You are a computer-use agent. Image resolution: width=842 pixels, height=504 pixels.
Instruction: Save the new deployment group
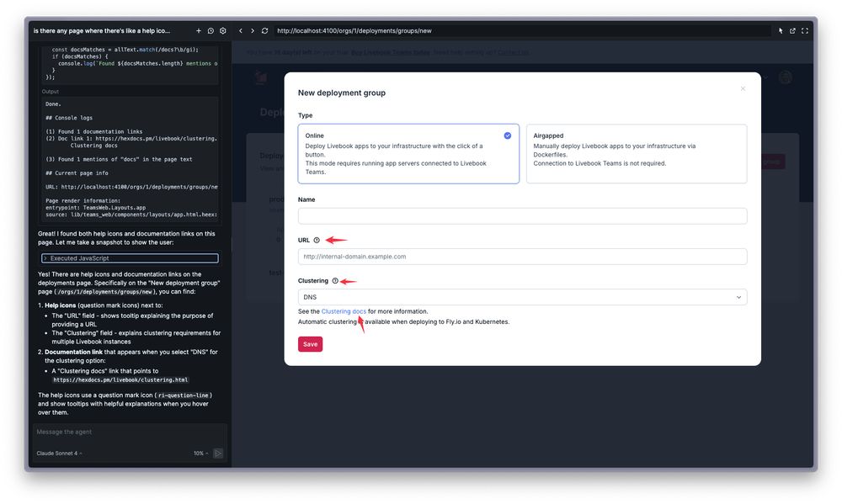pyautogui.click(x=311, y=345)
